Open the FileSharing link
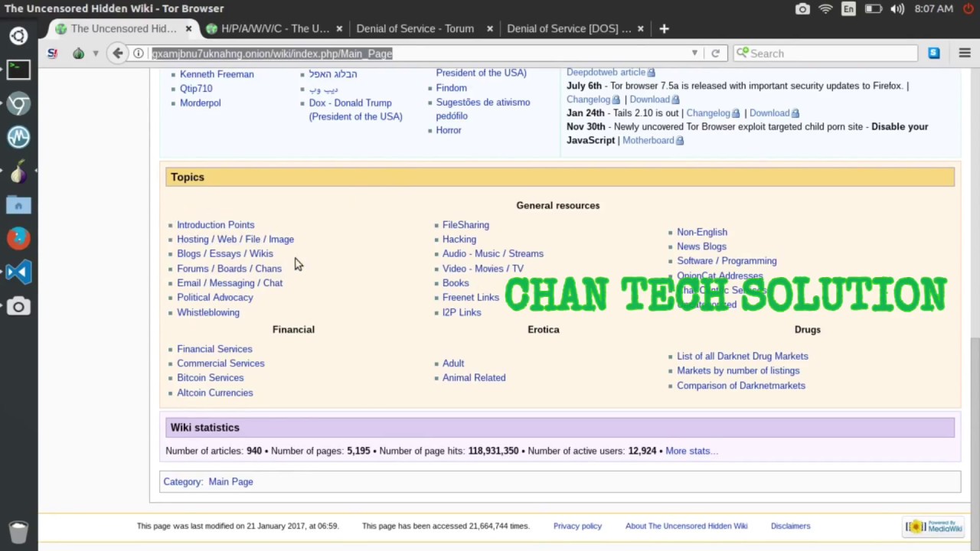The height and width of the screenshot is (551, 980). pos(465,225)
